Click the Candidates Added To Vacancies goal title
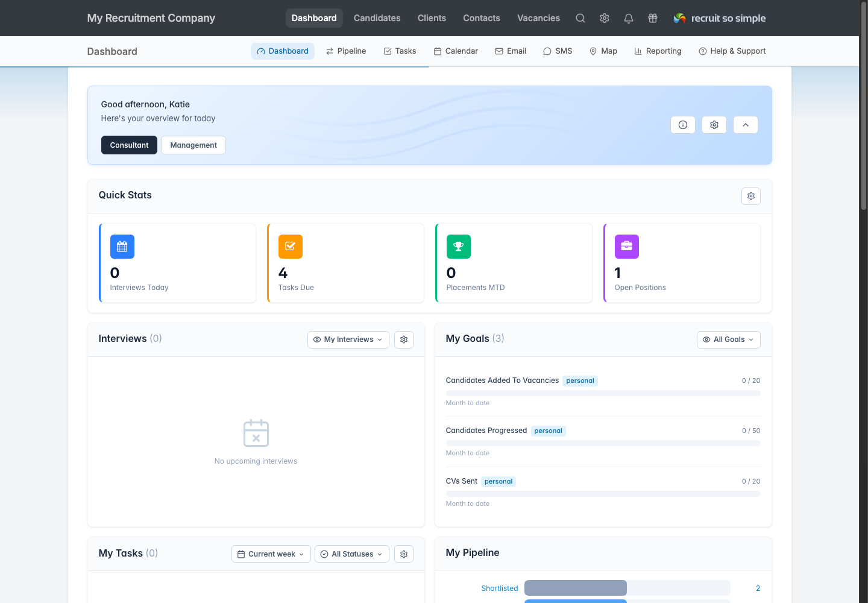 [502, 380]
